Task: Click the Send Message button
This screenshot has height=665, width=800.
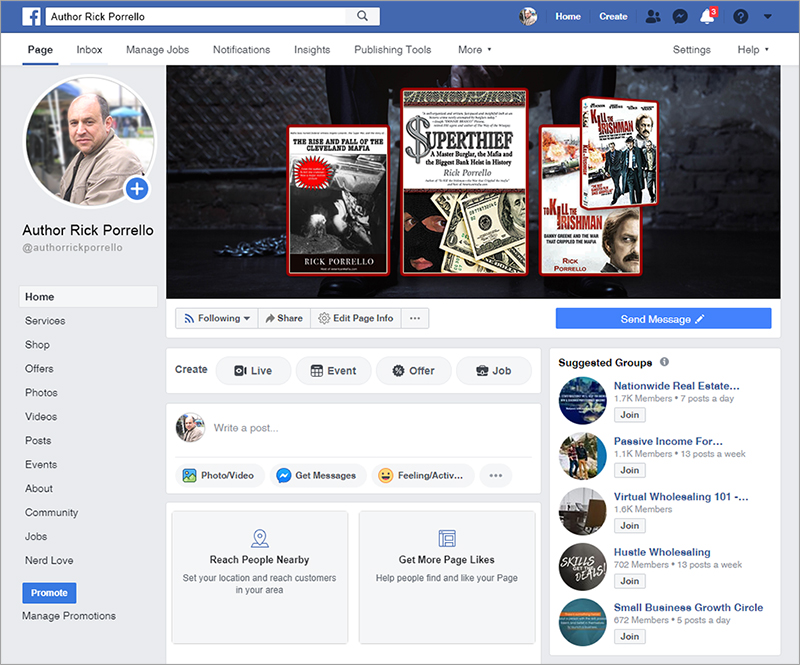Action: pyautogui.click(x=663, y=319)
